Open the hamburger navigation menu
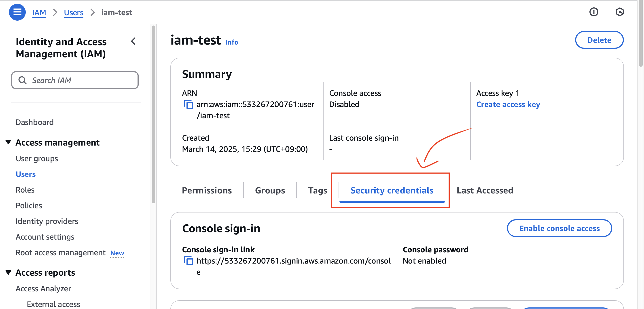 17,12
